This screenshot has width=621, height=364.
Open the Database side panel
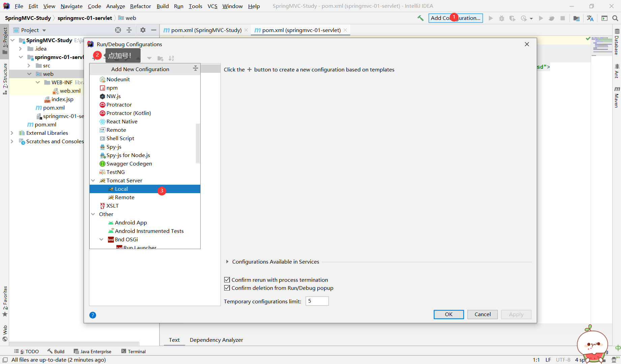click(617, 42)
